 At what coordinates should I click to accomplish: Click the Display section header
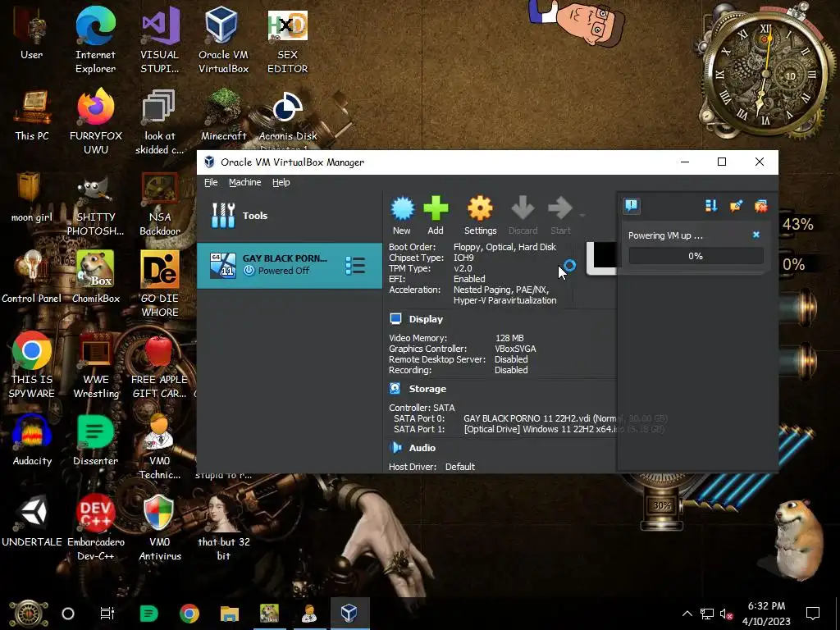426,319
